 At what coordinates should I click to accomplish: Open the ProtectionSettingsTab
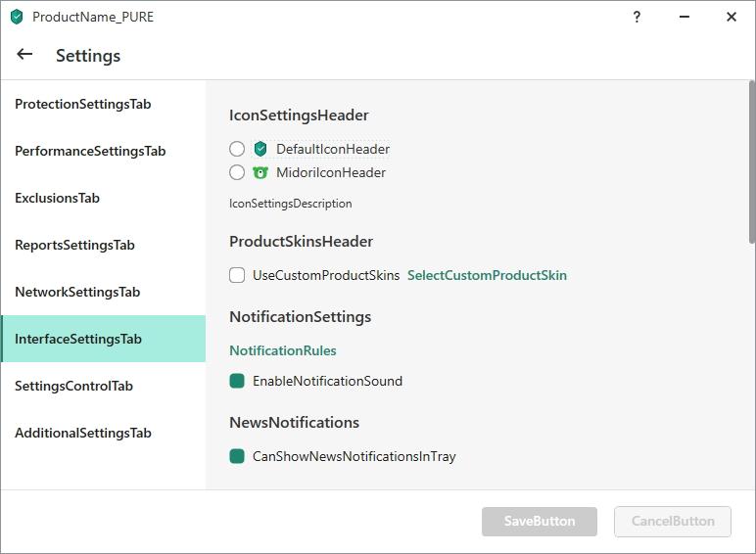pos(83,104)
